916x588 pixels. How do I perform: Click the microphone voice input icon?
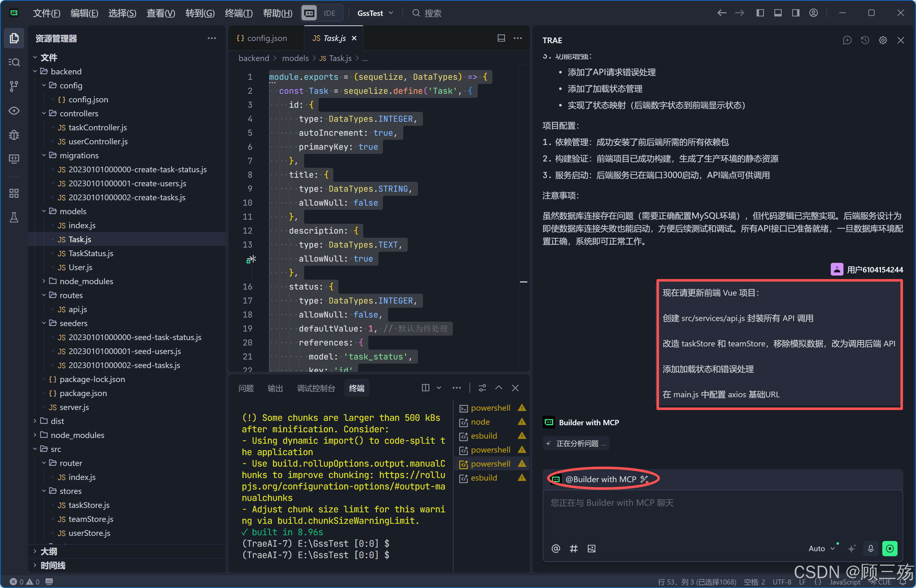pos(871,548)
